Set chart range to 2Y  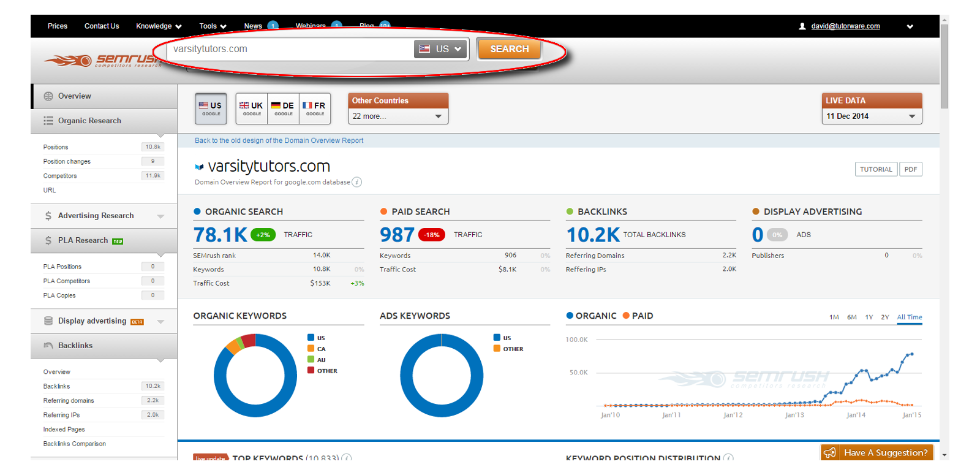click(885, 317)
